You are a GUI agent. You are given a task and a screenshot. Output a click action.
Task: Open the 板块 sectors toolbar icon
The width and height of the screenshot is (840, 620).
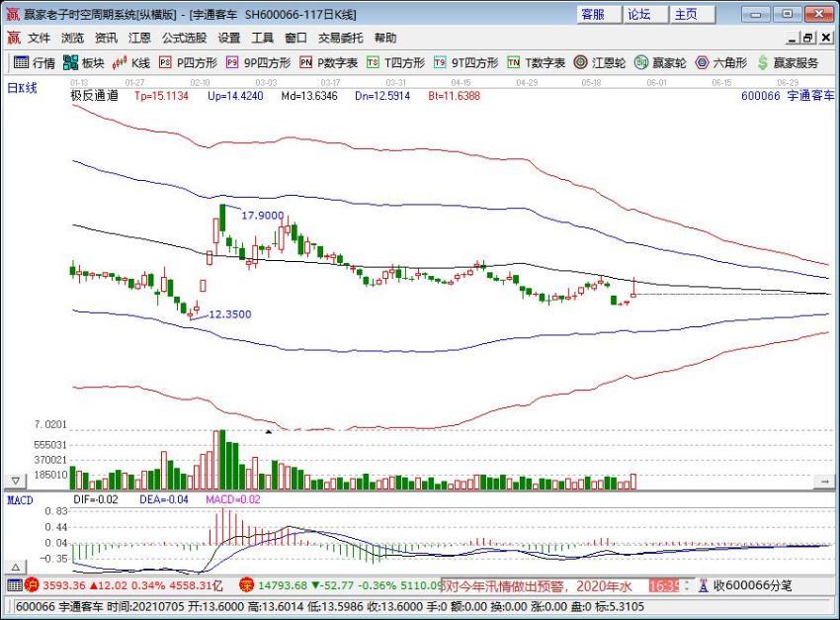point(70,62)
